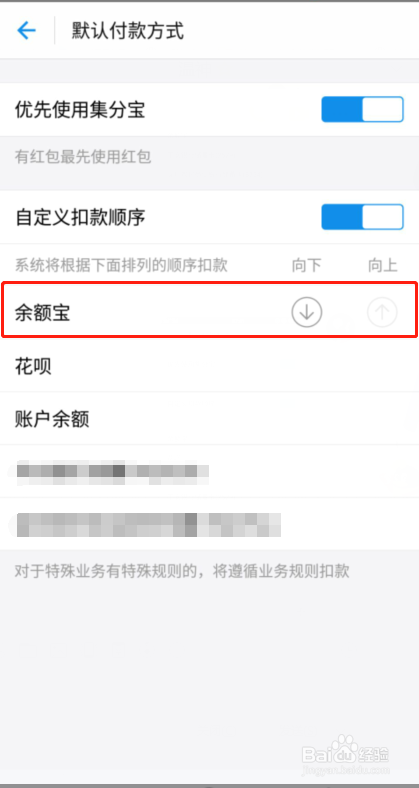Select the 账户余额 payment method

[210, 419]
